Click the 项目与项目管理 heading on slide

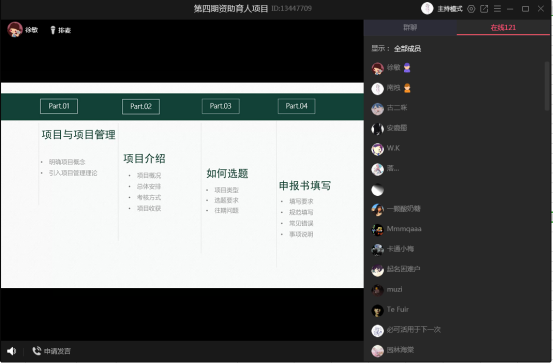pyautogui.click(x=78, y=134)
